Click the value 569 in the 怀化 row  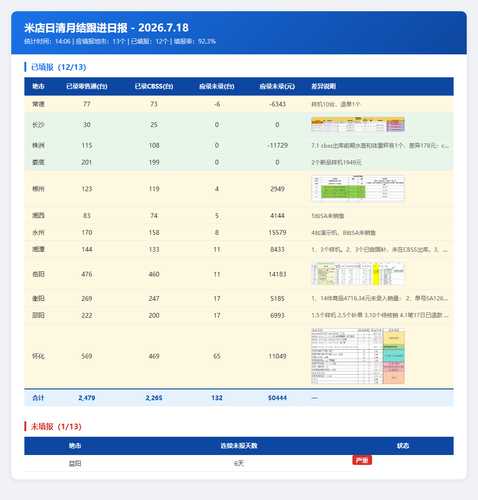tap(87, 356)
